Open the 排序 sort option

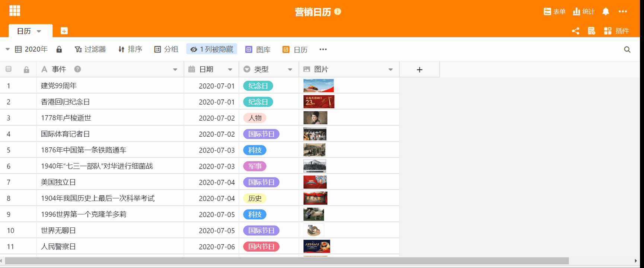130,49
